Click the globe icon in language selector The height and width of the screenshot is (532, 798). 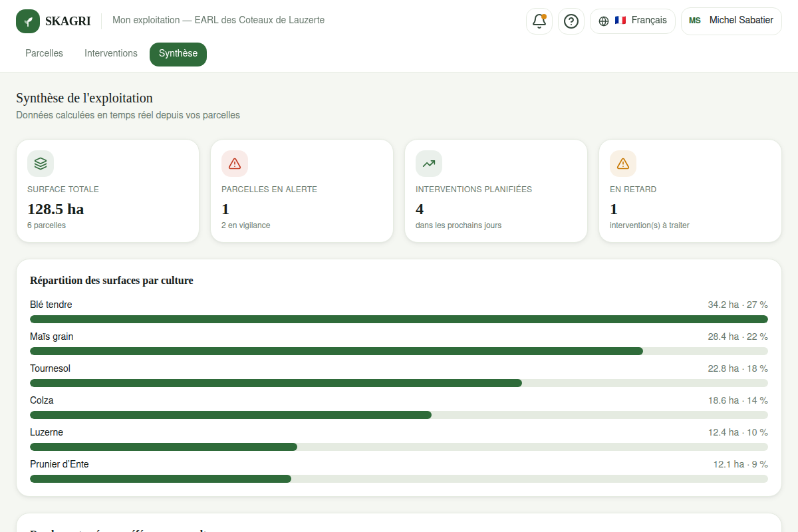pyautogui.click(x=604, y=21)
